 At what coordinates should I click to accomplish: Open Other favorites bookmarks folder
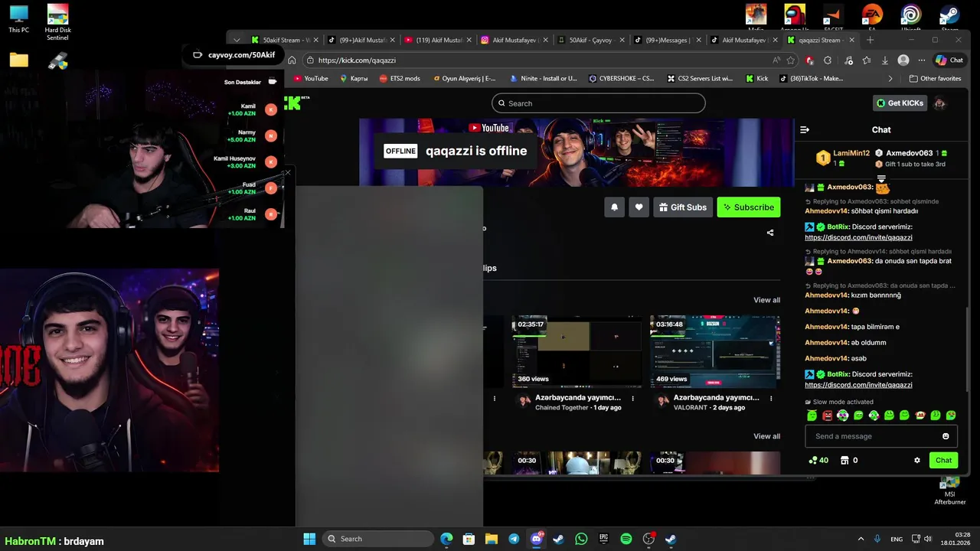pos(935,78)
